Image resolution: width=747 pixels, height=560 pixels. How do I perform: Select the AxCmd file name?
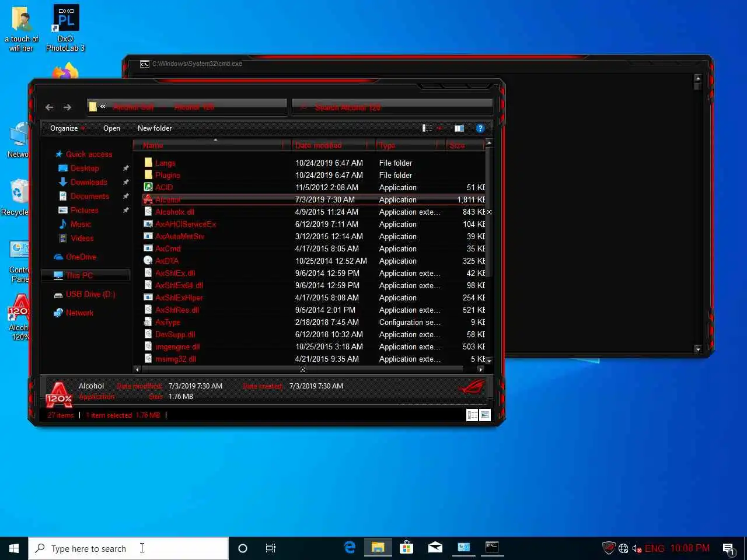point(168,249)
